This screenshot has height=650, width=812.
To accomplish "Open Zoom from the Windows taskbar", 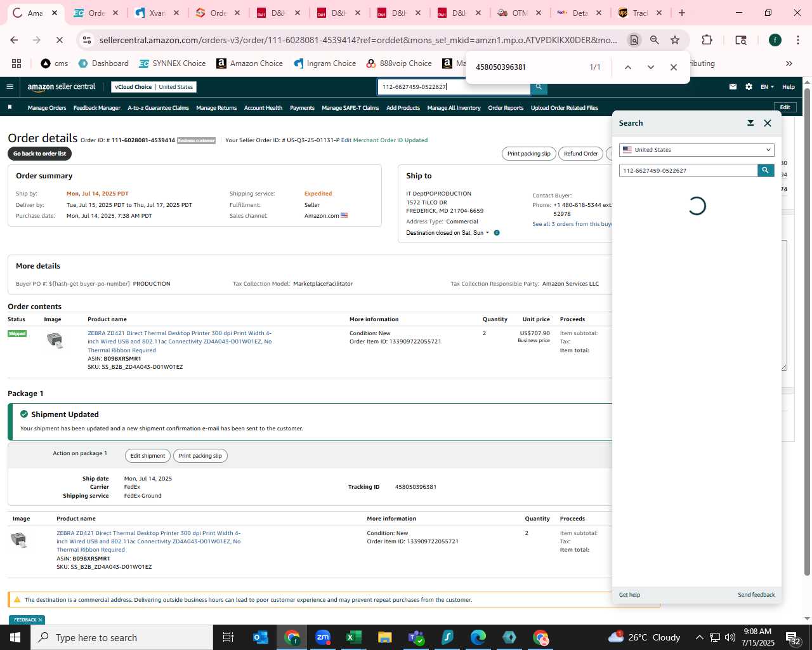I will point(323,637).
